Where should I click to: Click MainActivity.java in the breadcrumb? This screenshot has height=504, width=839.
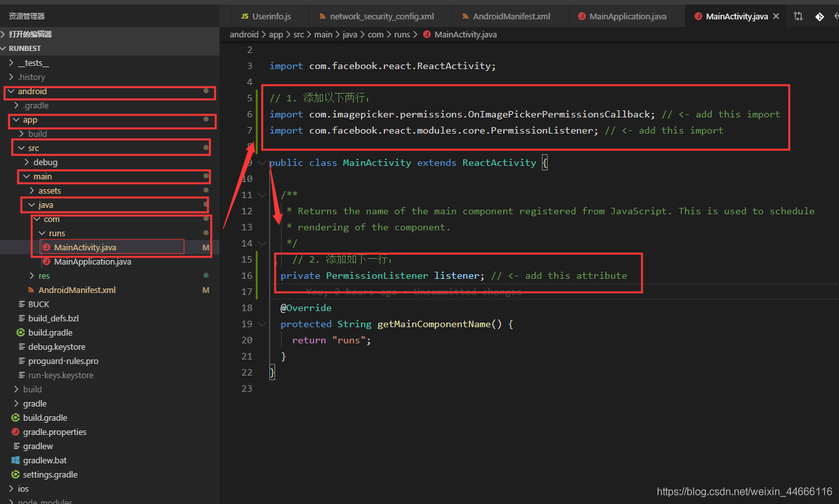click(466, 34)
